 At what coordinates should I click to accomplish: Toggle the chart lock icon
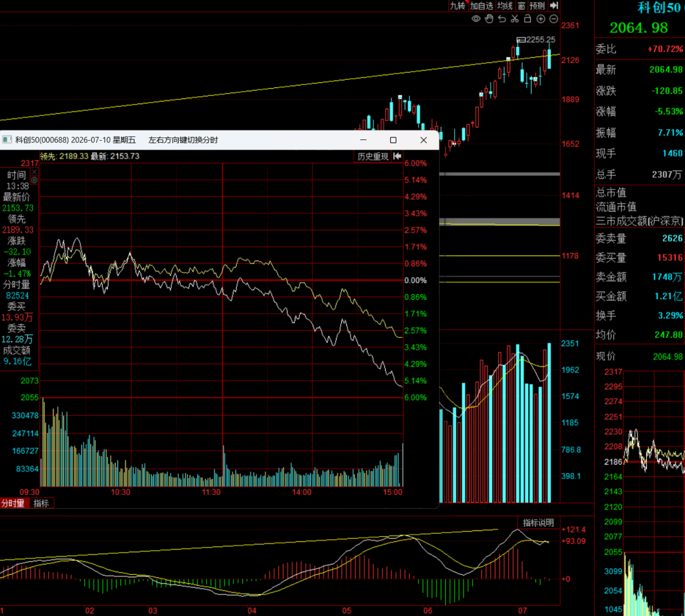tap(528, 19)
